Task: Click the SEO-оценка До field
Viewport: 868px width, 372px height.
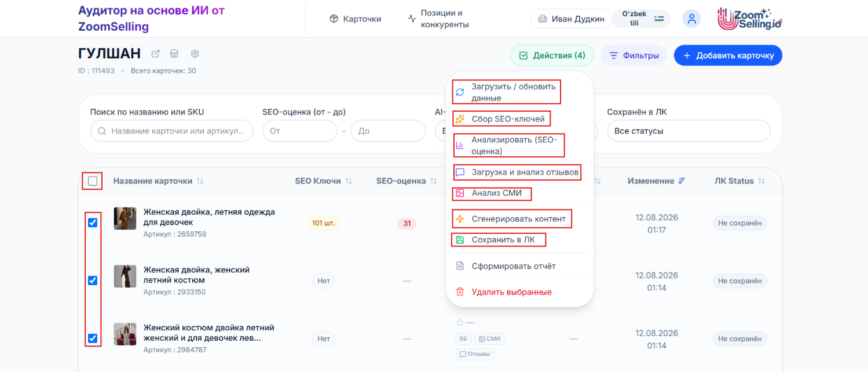Action: click(x=388, y=131)
